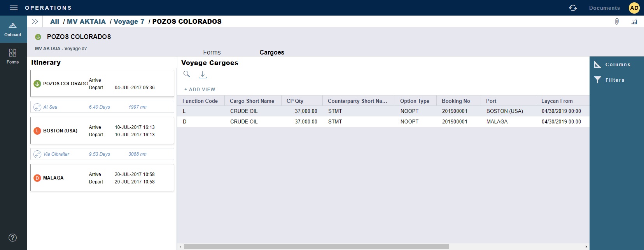Click the search magnifier in Voyage Cargoes
Viewport: 644px width, 250px height.
point(187,74)
